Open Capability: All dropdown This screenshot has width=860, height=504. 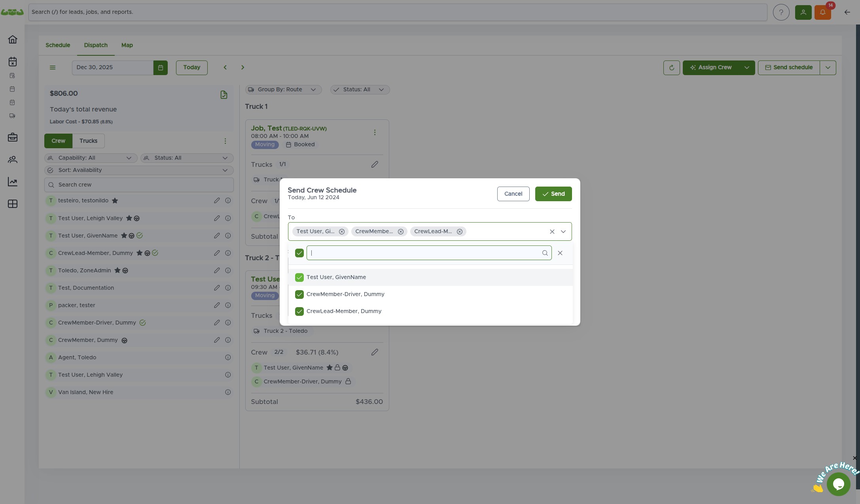[91, 158]
